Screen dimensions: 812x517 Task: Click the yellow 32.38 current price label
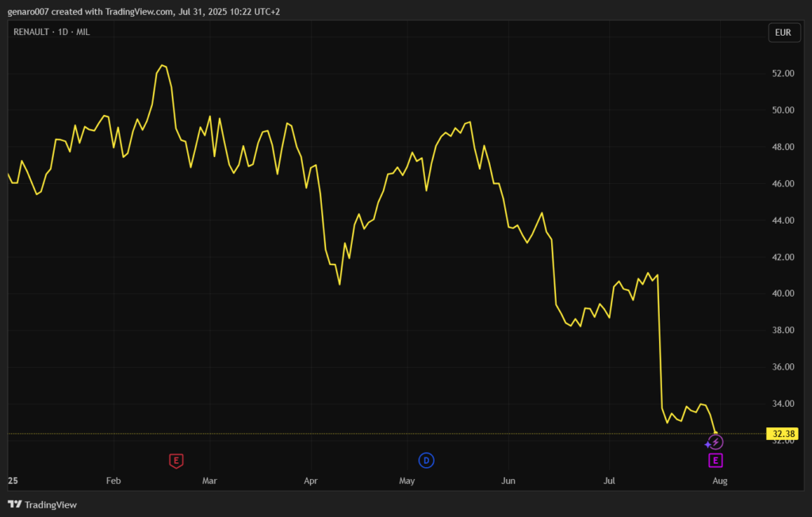tap(783, 434)
